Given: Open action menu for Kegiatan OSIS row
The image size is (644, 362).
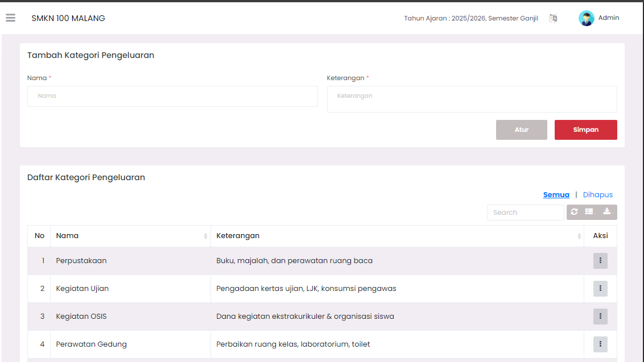Looking at the screenshot, I should click(600, 317).
